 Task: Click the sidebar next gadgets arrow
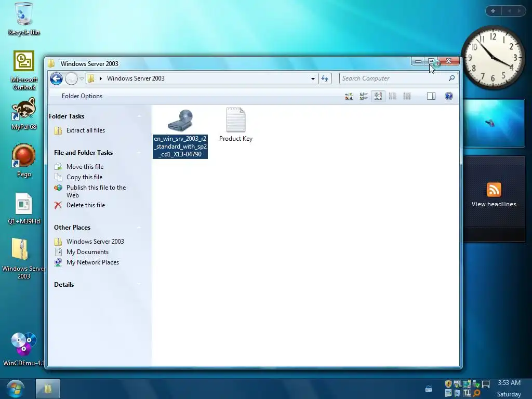click(x=519, y=11)
